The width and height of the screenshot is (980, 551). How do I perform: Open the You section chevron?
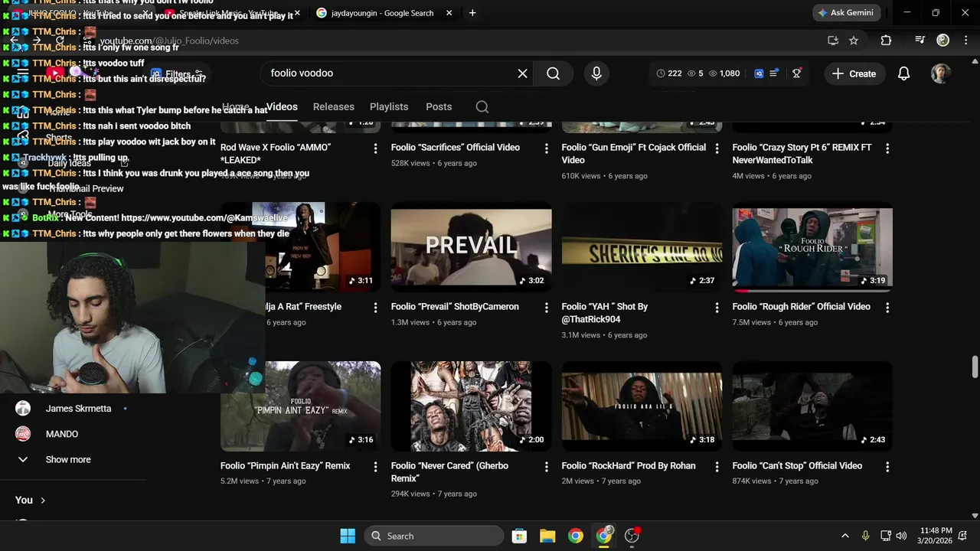tap(43, 500)
